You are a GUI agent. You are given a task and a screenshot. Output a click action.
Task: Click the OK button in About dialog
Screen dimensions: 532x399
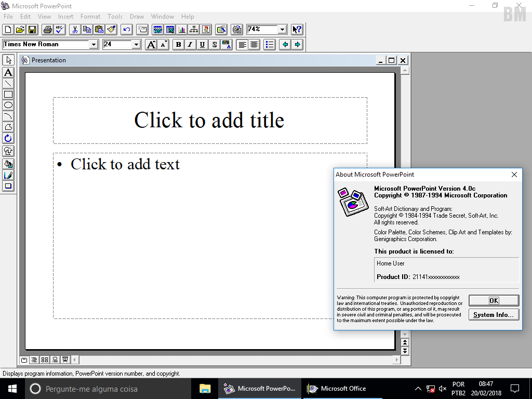pyautogui.click(x=494, y=300)
